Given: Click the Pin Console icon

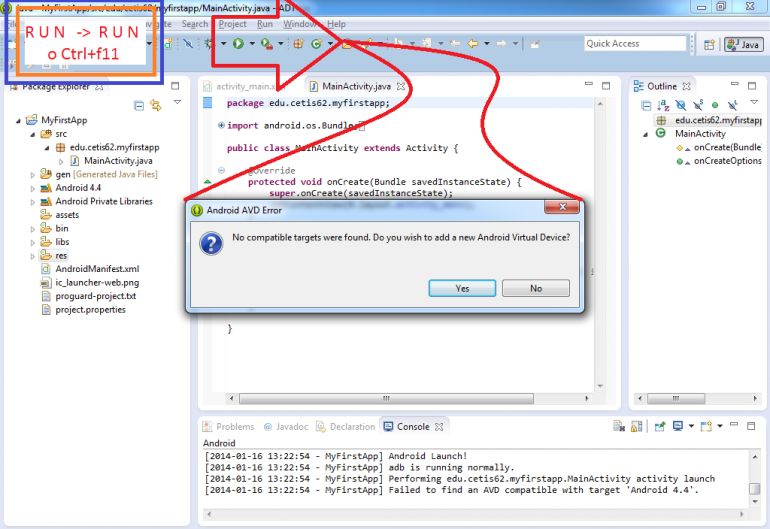Looking at the screenshot, I should [660, 426].
